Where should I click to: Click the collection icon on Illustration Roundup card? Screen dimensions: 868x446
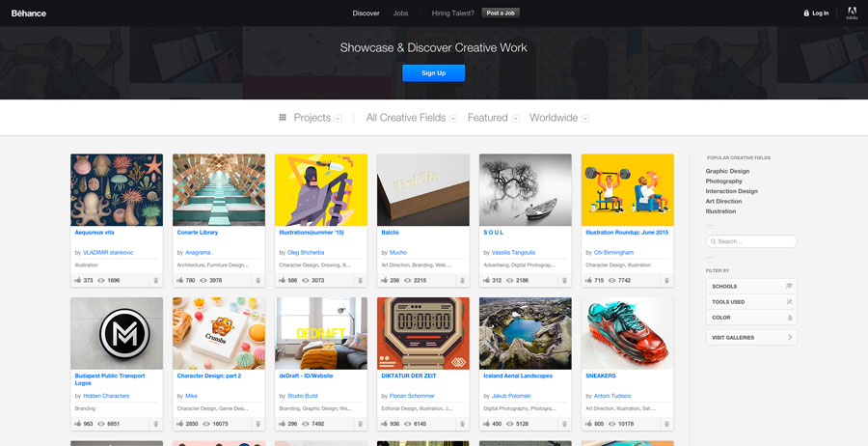(666, 281)
